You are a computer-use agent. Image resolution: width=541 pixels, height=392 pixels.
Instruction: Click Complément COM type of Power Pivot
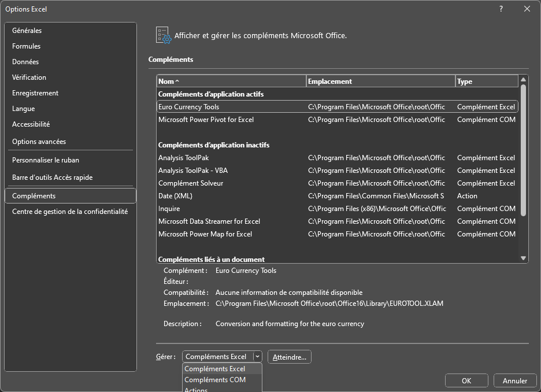[486, 120]
